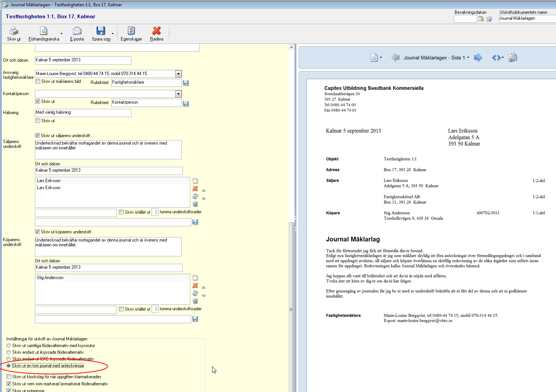Delete Stig Andersson from buyer list
Screen dimensions: 556x392
(195, 286)
